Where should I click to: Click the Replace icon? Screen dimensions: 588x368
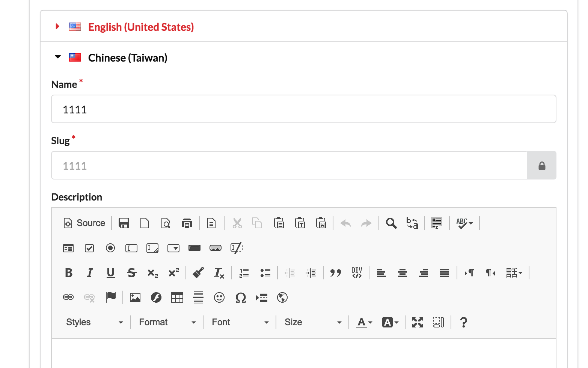412,223
